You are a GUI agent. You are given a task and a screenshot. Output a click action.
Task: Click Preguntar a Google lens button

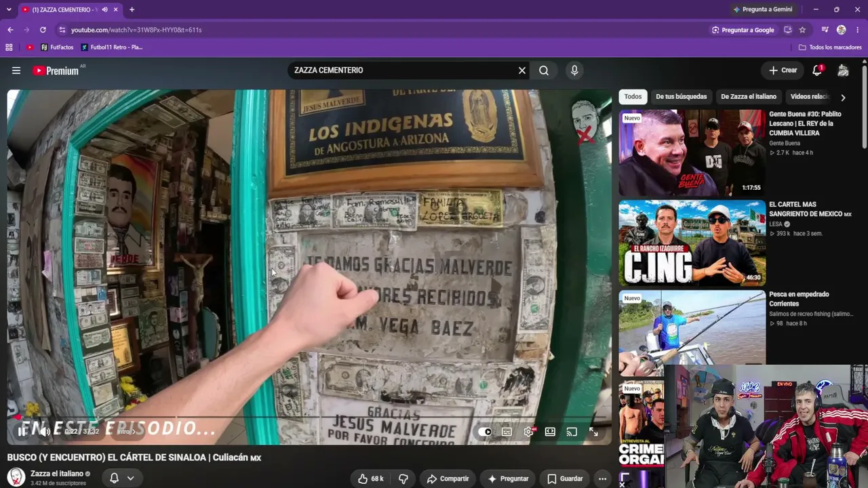point(743,30)
